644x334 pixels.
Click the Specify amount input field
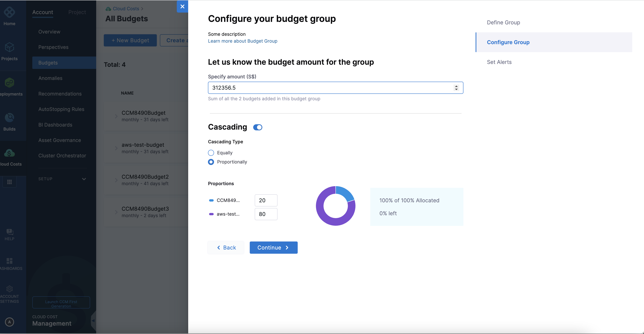pos(335,88)
